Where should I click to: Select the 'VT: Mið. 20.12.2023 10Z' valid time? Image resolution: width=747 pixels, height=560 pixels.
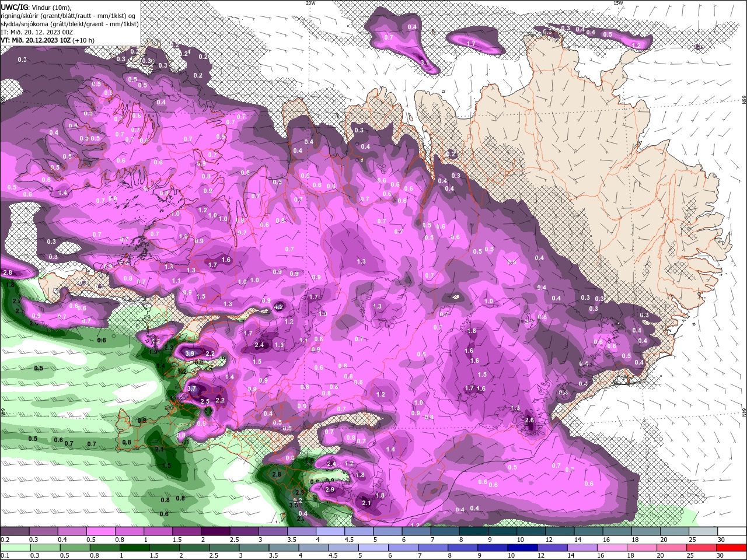35,40
